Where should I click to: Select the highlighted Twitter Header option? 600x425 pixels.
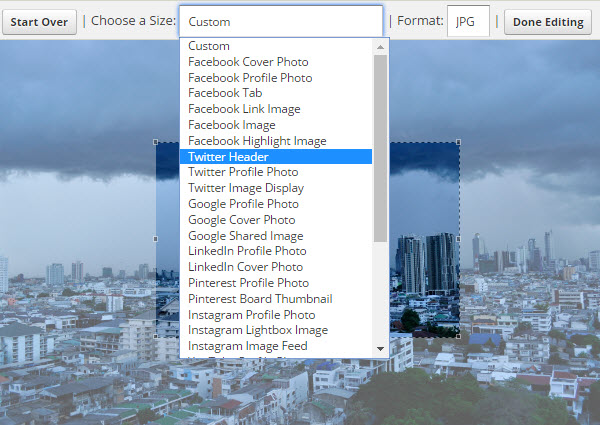[276, 156]
